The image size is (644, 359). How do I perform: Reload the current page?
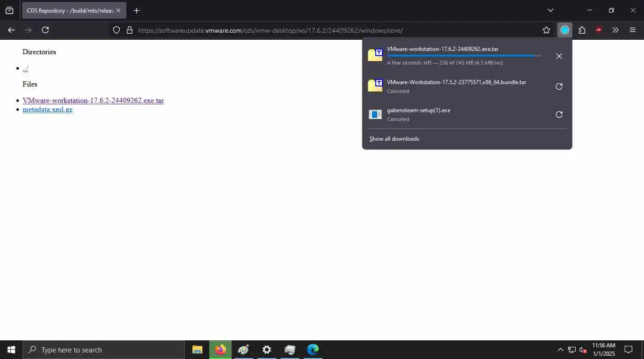pos(45,30)
